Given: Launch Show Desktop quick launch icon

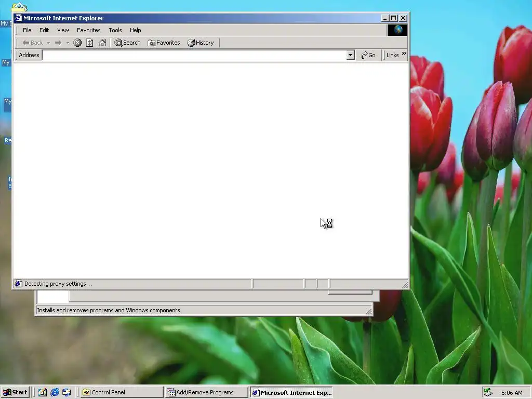Looking at the screenshot, I should (x=43, y=392).
